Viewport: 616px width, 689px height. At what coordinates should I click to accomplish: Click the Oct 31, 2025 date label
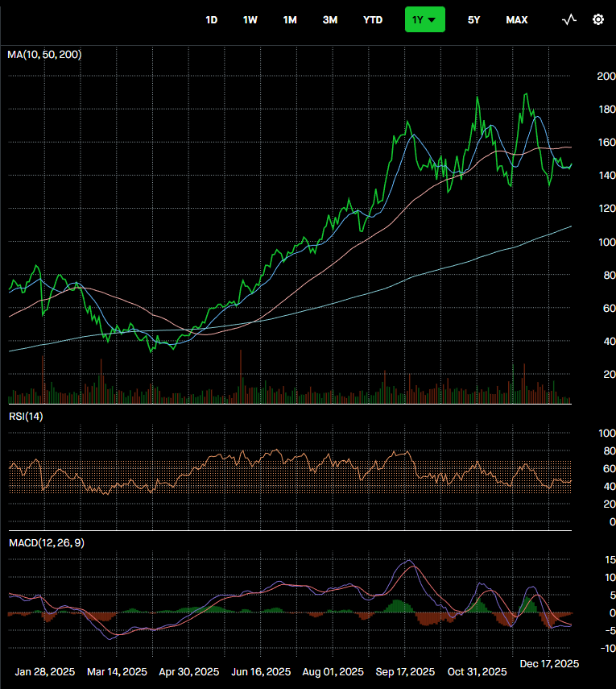pyautogui.click(x=477, y=672)
